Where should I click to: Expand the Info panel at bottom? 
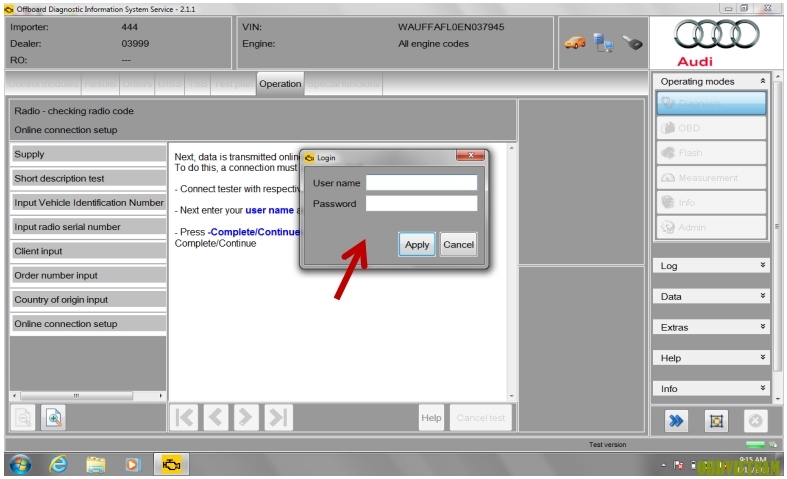(711, 388)
